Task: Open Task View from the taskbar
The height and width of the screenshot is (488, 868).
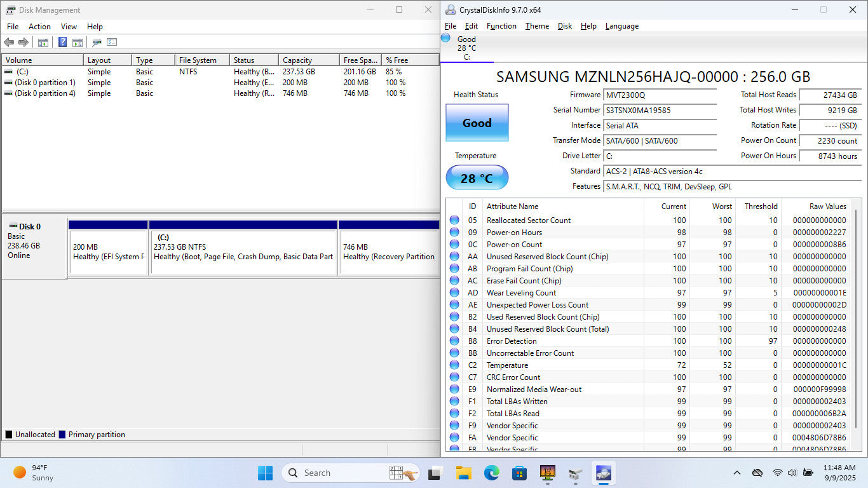Action: click(435, 473)
